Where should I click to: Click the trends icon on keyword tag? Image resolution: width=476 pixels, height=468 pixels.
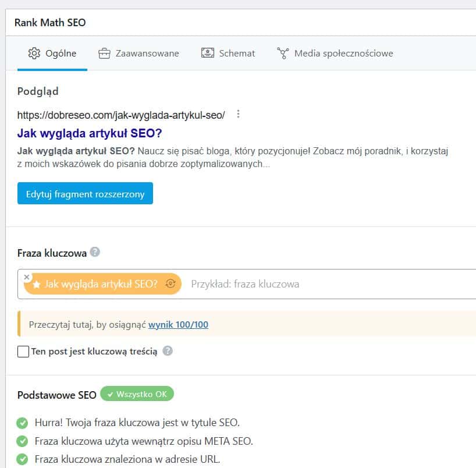(x=170, y=284)
